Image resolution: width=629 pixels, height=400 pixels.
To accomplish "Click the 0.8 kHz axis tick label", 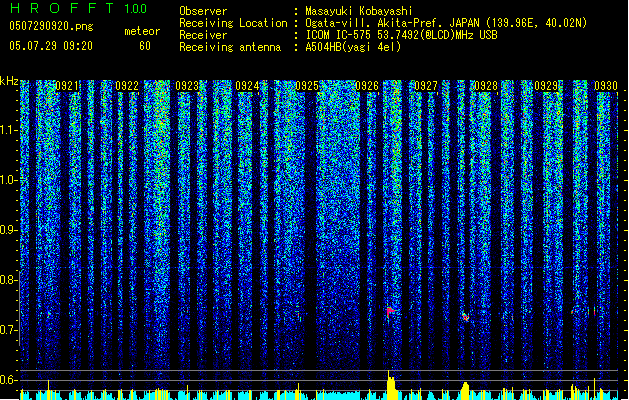I will point(9,280).
